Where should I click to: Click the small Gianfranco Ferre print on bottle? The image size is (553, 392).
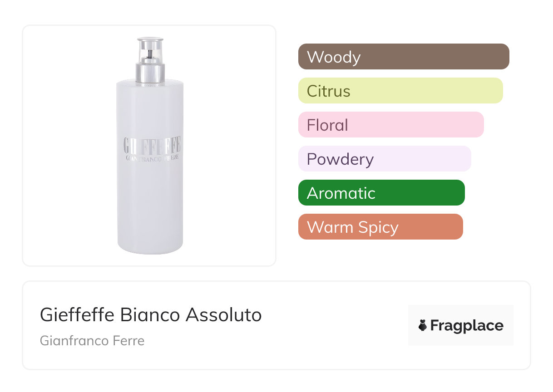tap(153, 158)
